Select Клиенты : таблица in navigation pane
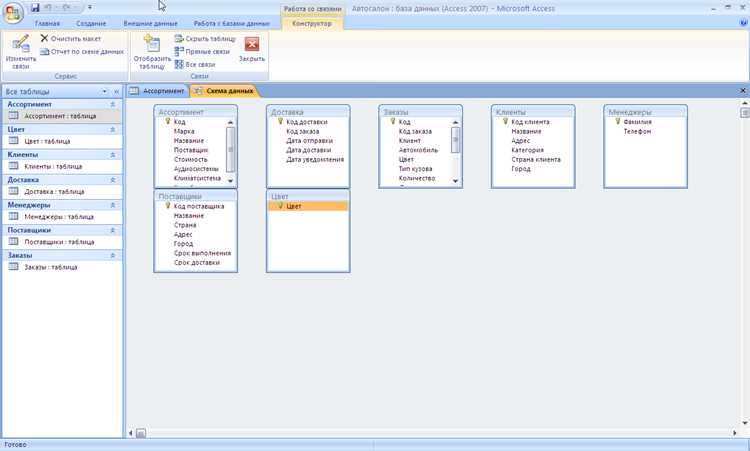The image size is (750, 451). pyautogui.click(x=62, y=166)
